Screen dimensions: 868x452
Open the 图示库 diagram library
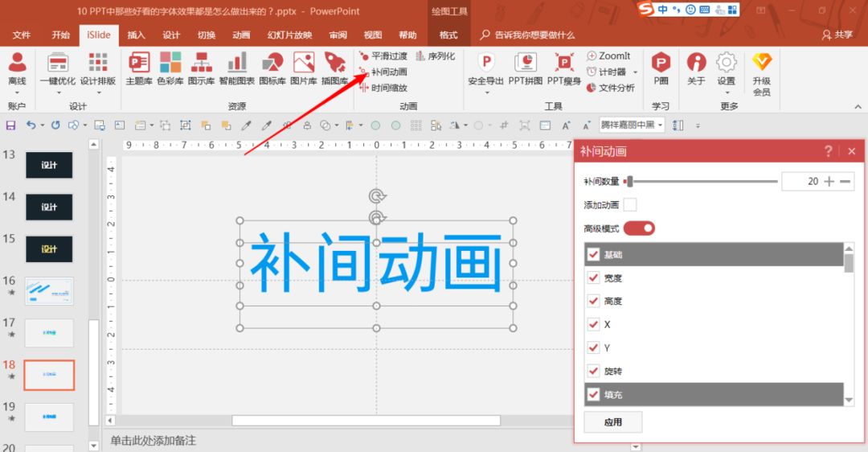click(201, 68)
